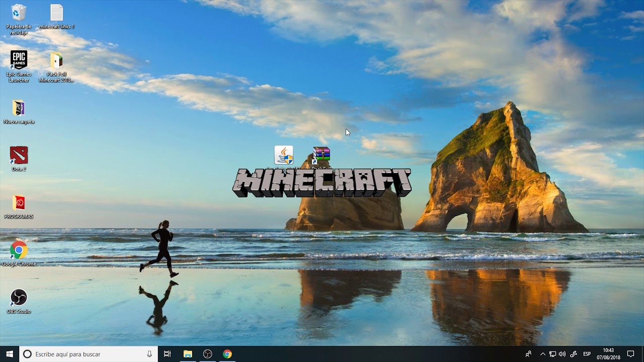Open Task View from the taskbar
This screenshot has width=644, height=362.
168,354
